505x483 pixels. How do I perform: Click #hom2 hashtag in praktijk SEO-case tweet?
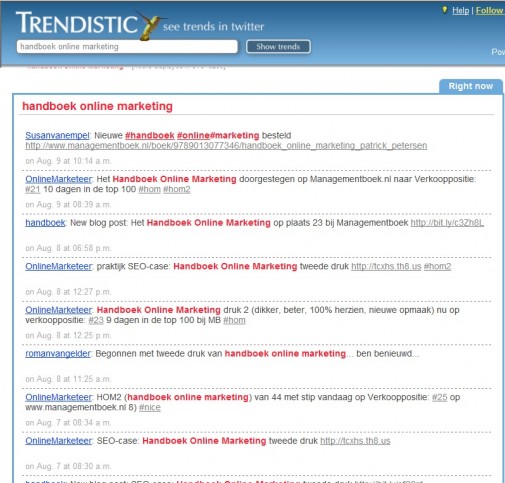(x=437, y=266)
